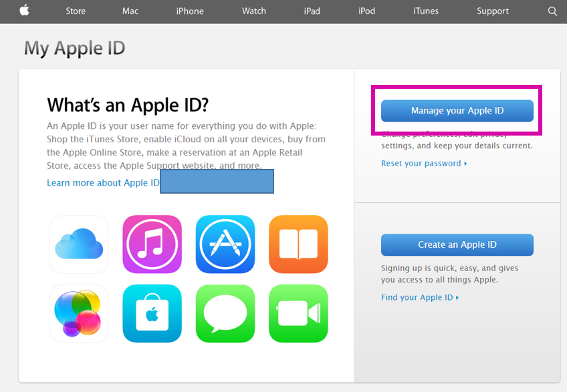Go to the Store menu
The image size is (567, 392).
[x=76, y=11]
